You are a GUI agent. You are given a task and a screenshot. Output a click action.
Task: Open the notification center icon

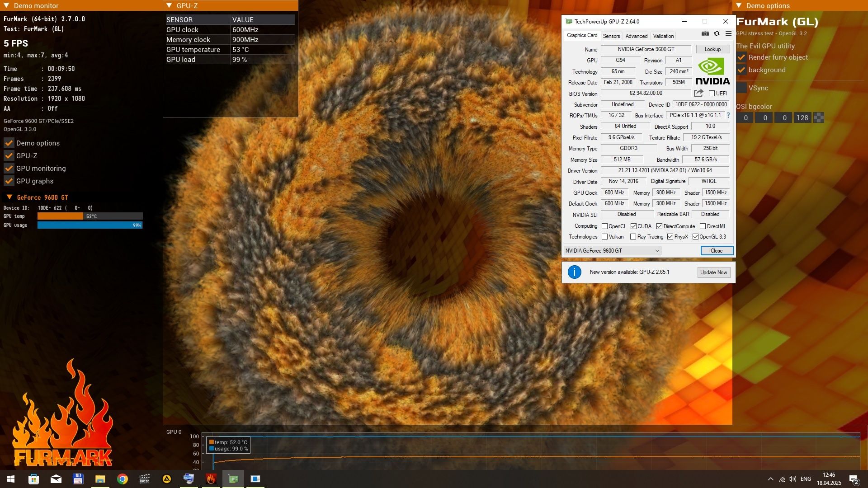click(x=854, y=479)
